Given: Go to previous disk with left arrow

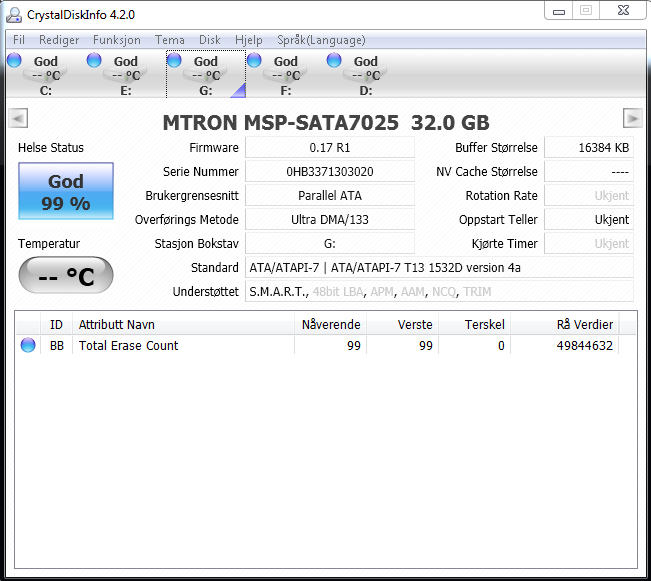Looking at the screenshot, I should click(x=18, y=118).
